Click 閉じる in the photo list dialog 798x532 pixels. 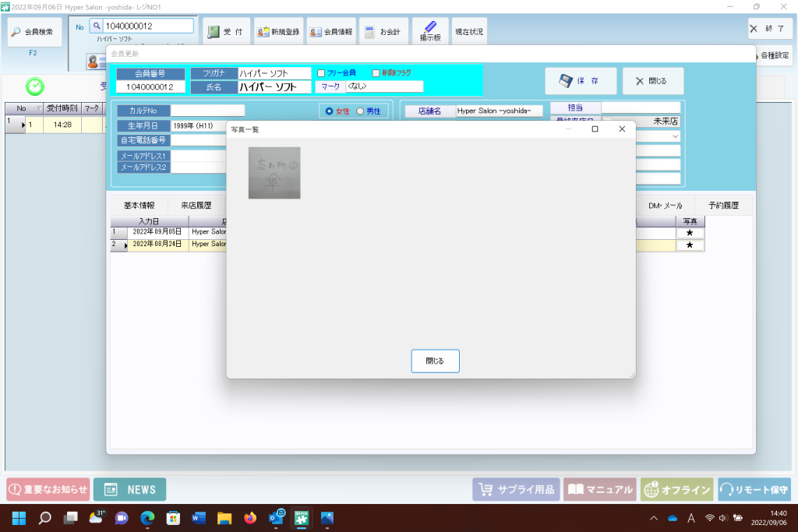pos(435,361)
